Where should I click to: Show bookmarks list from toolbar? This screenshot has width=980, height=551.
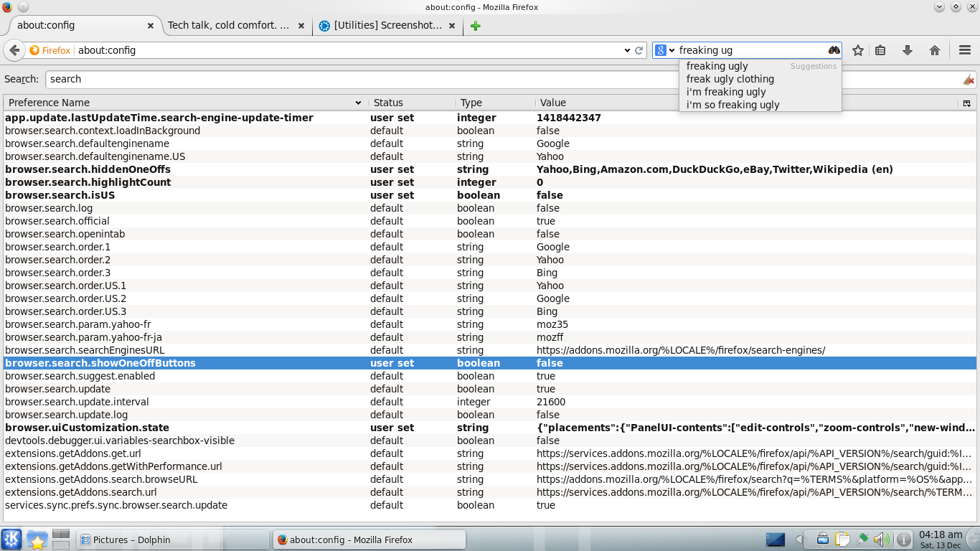point(880,50)
